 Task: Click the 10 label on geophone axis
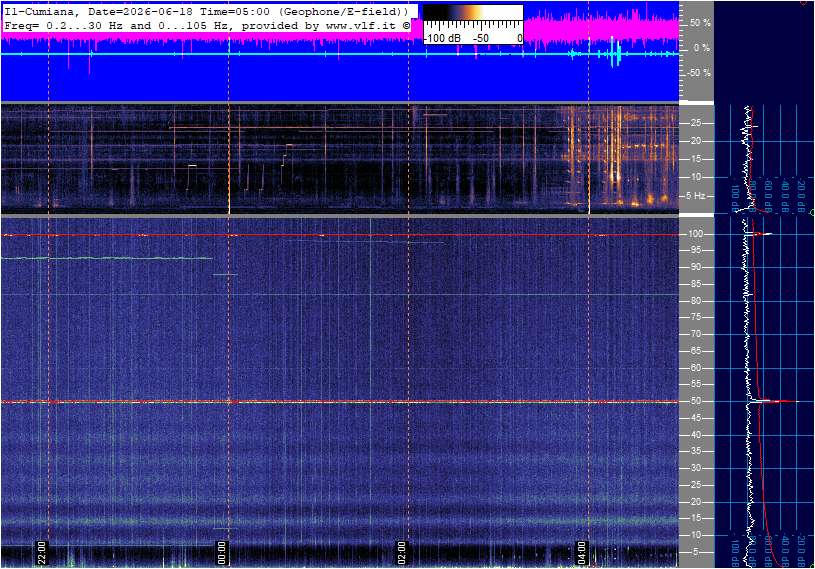(x=696, y=177)
